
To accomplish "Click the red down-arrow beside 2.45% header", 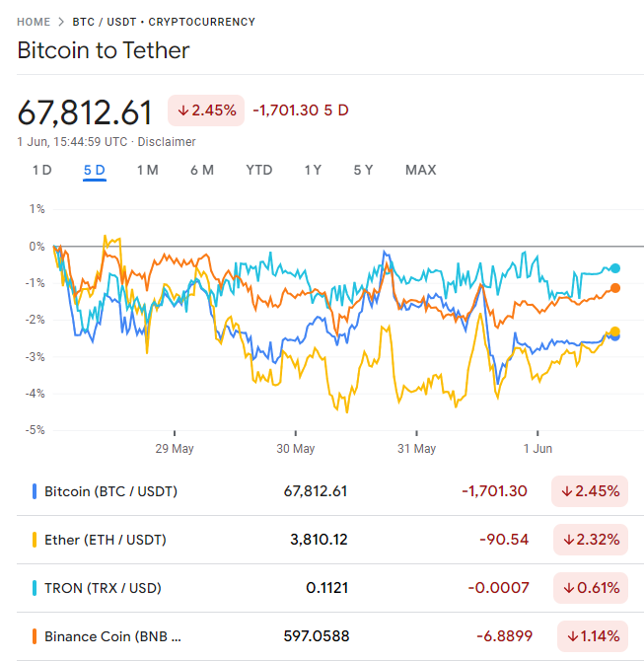I will coord(183,110).
